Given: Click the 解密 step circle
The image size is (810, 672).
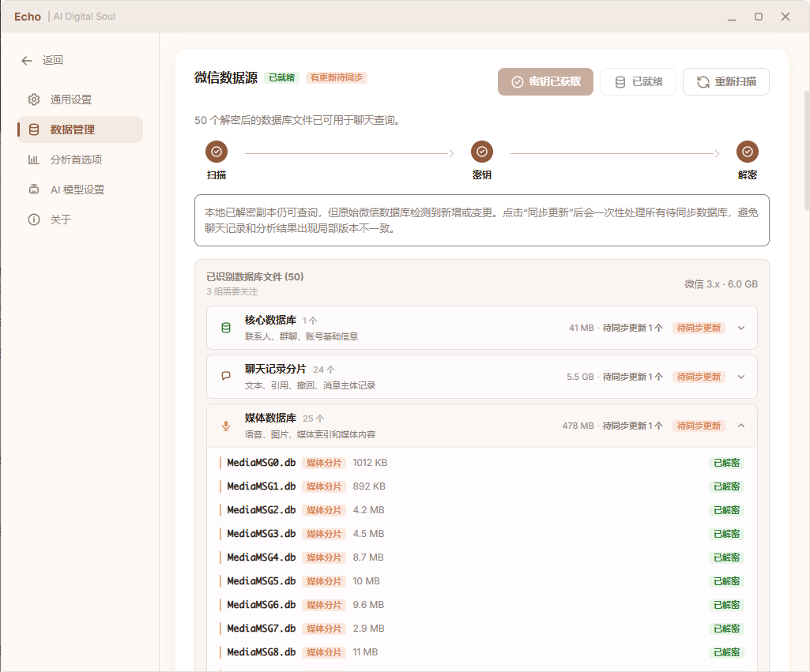Looking at the screenshot, I should 748,152.
